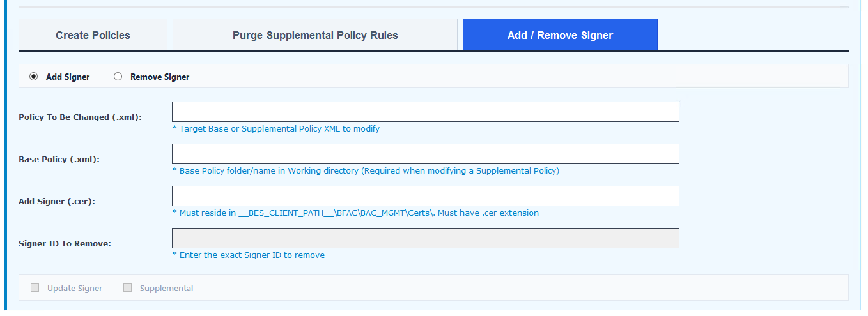Open the Purge Supplemental Policy Rules tab
Image resolution: width=868 pixels, height=316 pixels.
315,35
